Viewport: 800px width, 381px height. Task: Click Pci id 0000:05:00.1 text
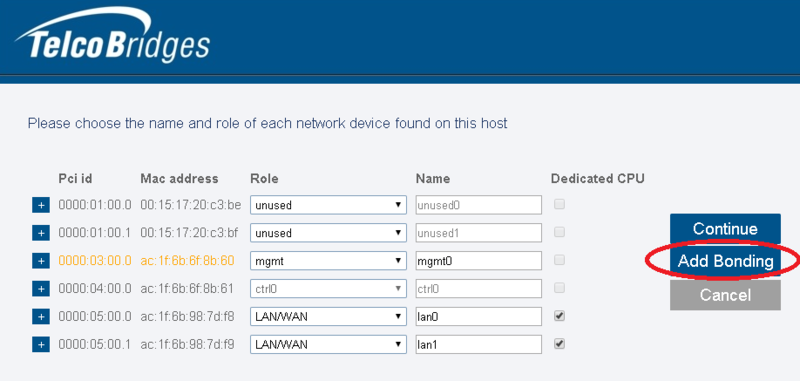point(94,344)
